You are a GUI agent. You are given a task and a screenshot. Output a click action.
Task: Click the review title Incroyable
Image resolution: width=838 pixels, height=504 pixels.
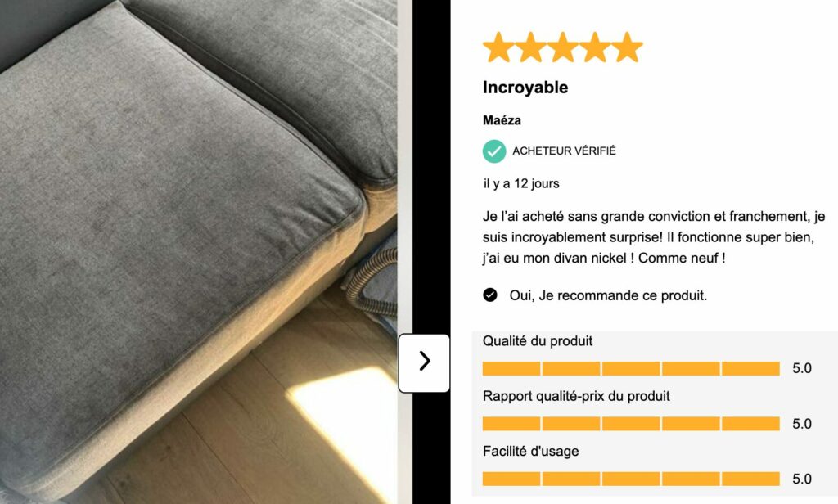coord(525,87)
